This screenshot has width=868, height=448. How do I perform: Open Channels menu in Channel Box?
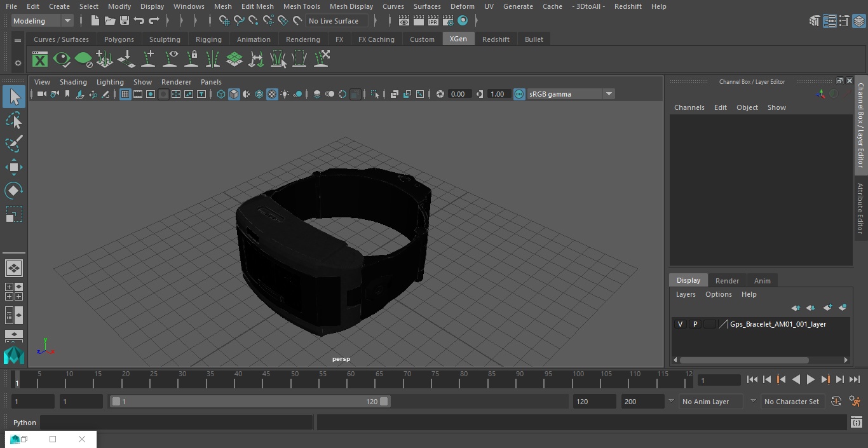pyautogui.click(x=689, y=107)
